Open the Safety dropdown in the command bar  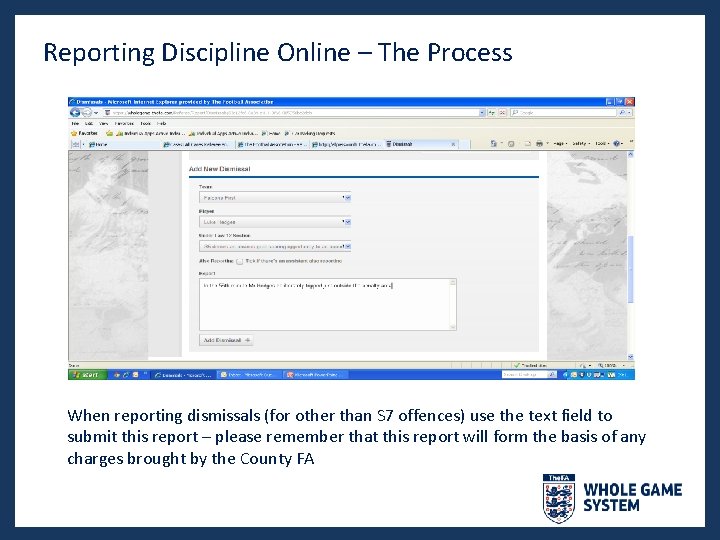click(581, 144)
